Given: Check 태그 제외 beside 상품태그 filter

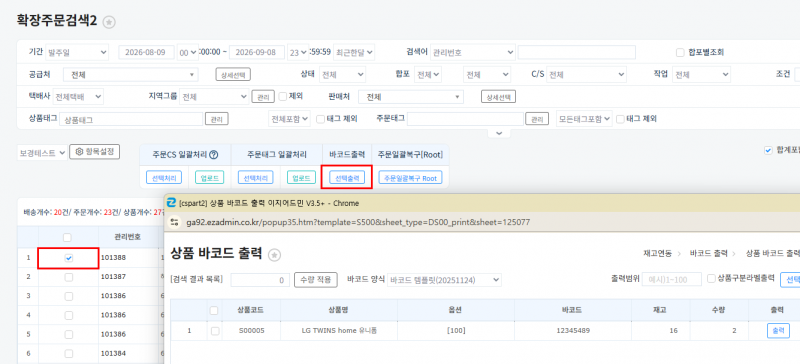Looking at the screenshot, I should point(320,119).
